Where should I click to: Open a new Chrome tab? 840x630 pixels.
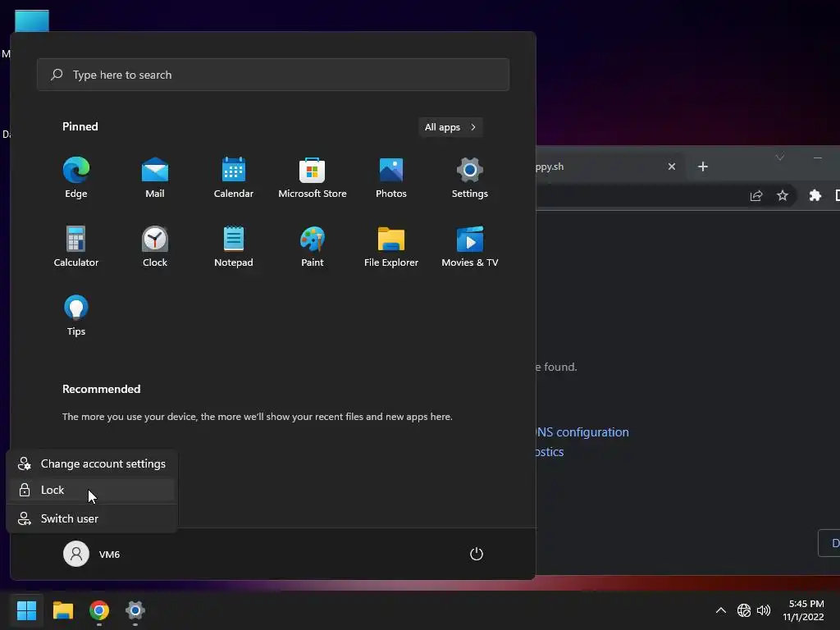coord(703,167)
